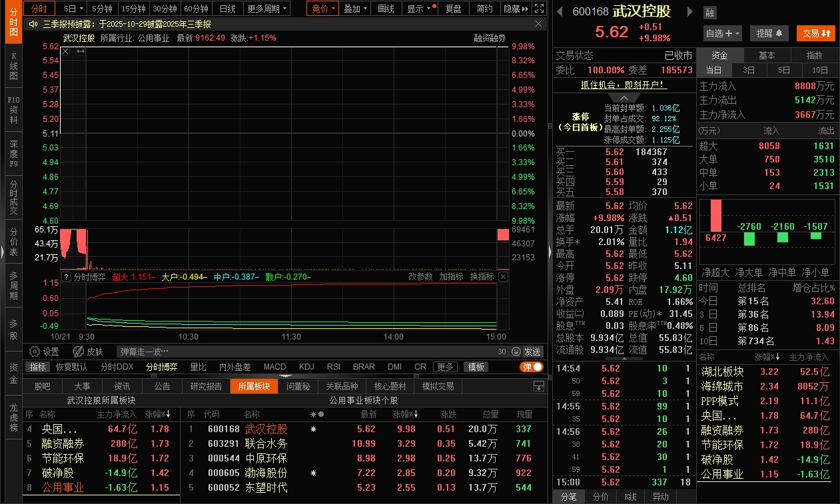Open the F10资料 sidebar item
This screenshot has width=840, height=504.
13,110
